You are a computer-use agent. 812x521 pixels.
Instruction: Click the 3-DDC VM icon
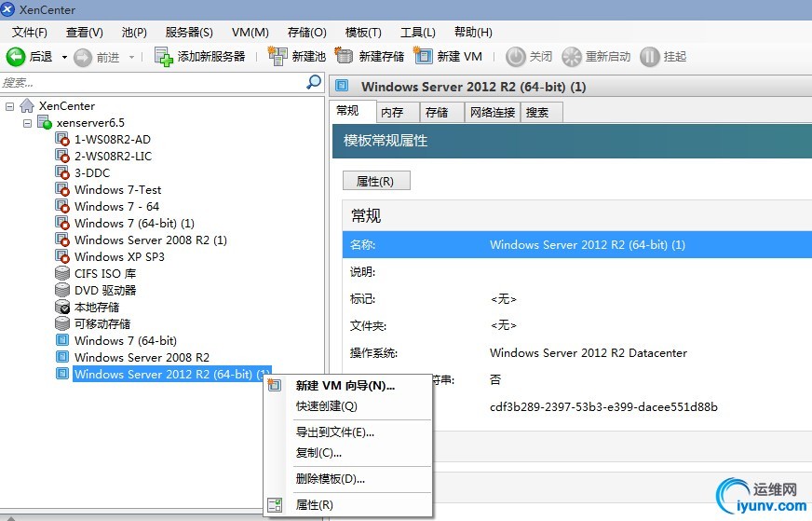click(62, 172)
